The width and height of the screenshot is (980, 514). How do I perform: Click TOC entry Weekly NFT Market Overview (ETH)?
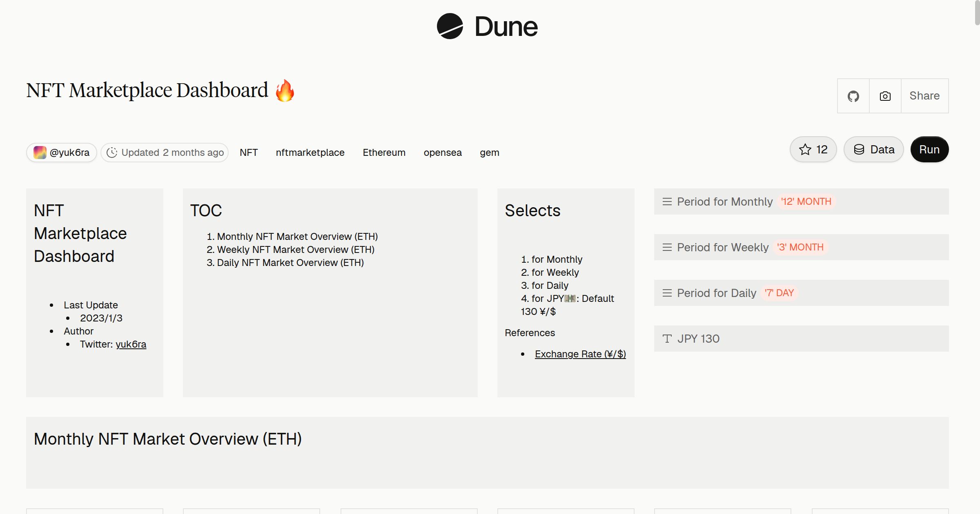click(296, 250)
